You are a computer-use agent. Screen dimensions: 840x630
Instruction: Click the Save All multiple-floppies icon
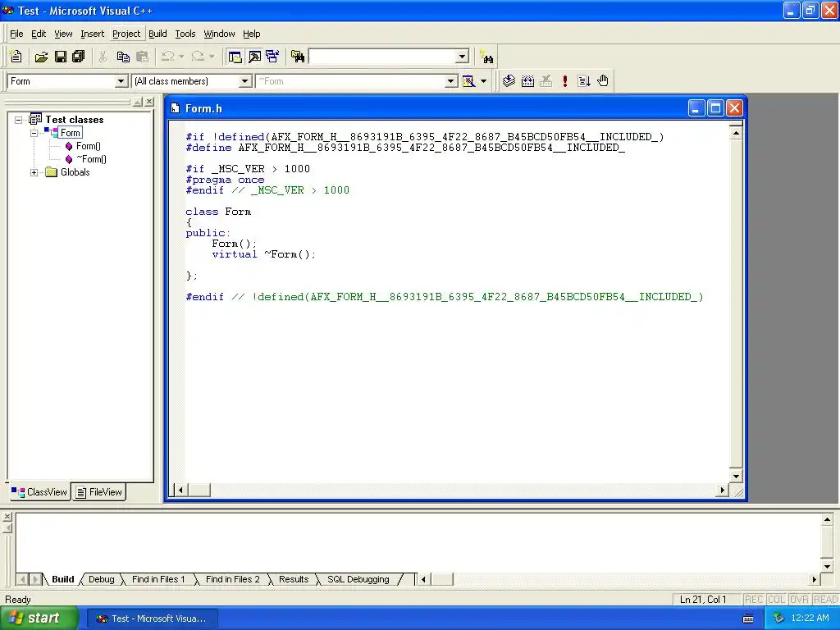(79, 57)
